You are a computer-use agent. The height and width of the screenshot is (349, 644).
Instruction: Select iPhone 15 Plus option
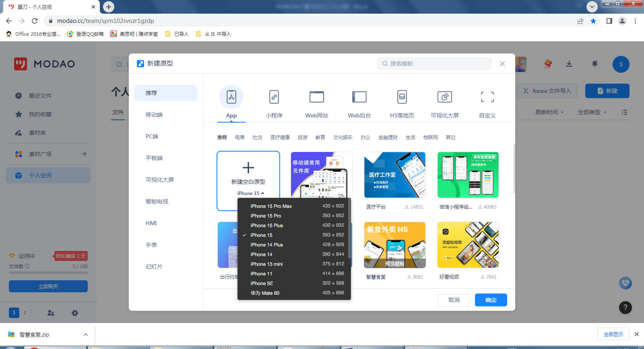[x=294, y=225]
